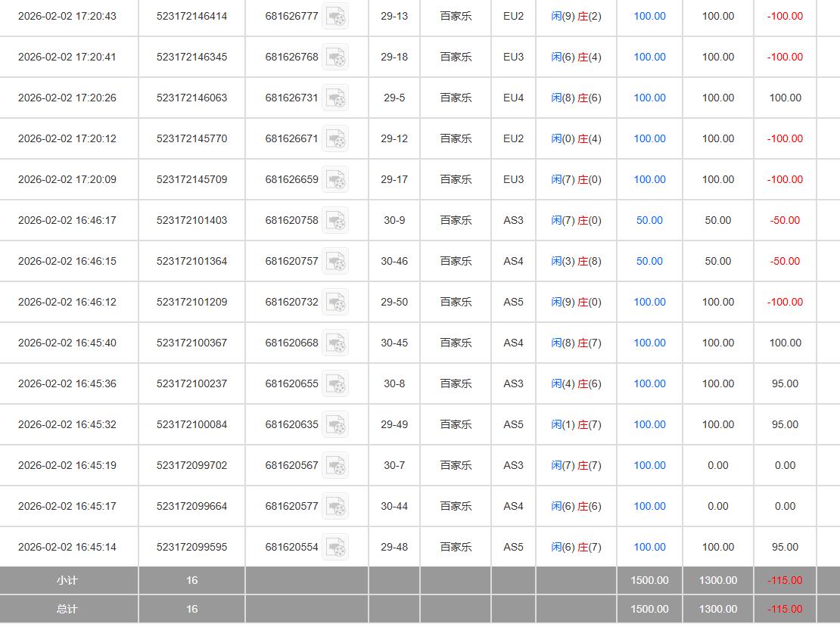840x627 pixels.
Task: Click the blue 100.00 amount in the EU4 row
Action: [x=649, y=98]
